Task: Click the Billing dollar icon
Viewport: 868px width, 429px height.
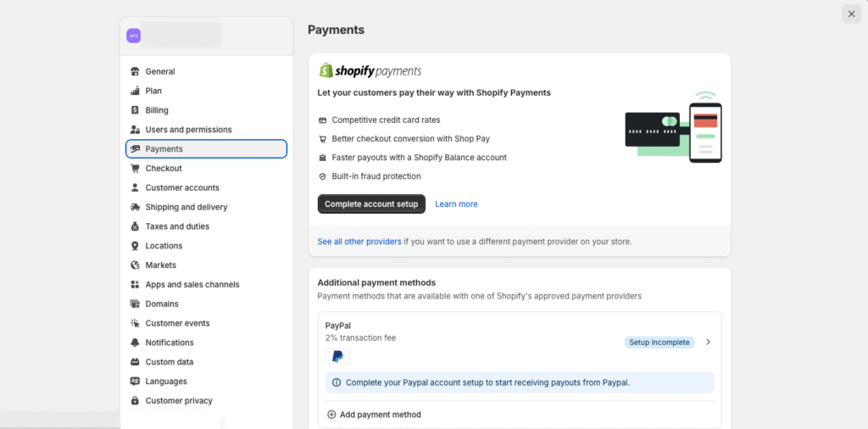Action: pos(135,110)
